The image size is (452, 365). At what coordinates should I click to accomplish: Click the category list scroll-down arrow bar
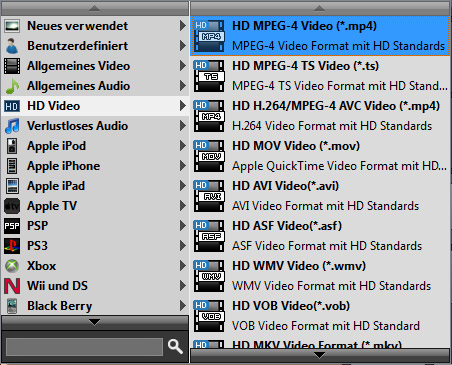[x=95, y=323]
